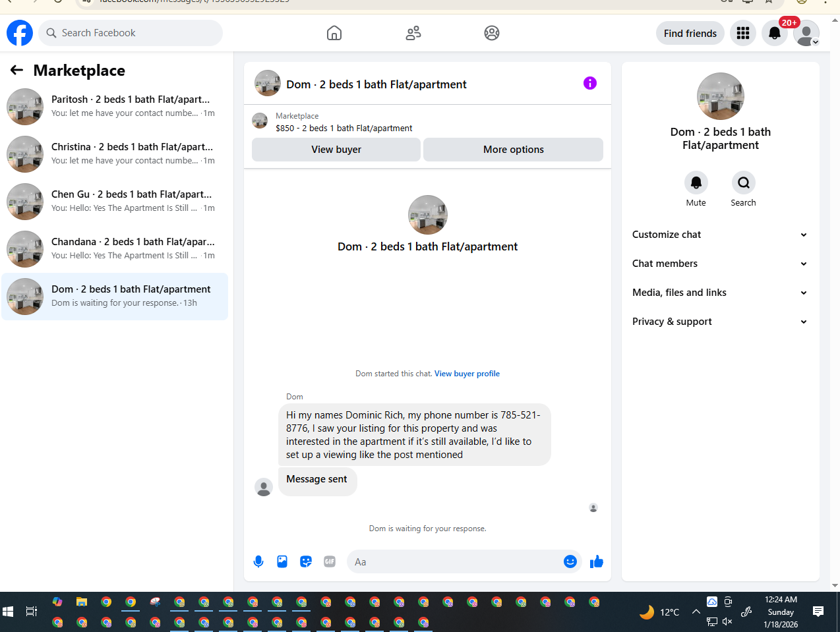840x632 pixels.
Task: Click the Search Facebook field
Action: click(x=131, y=33)
